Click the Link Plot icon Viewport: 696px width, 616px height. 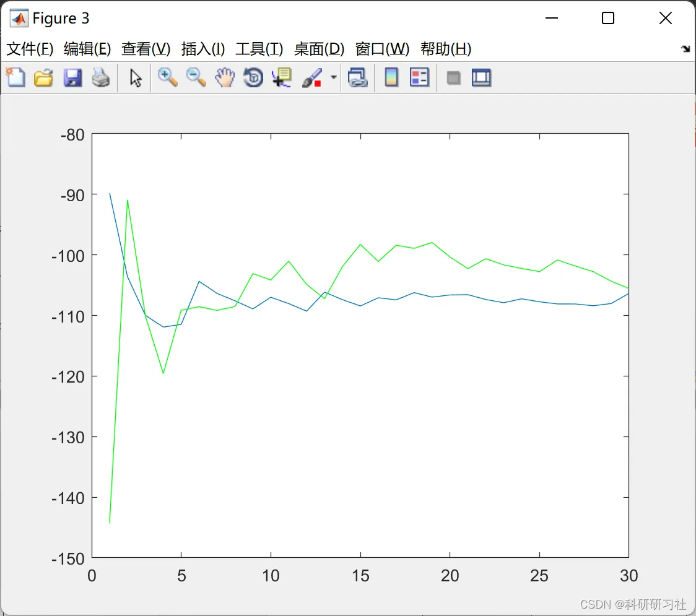click(x=358, y=77)
